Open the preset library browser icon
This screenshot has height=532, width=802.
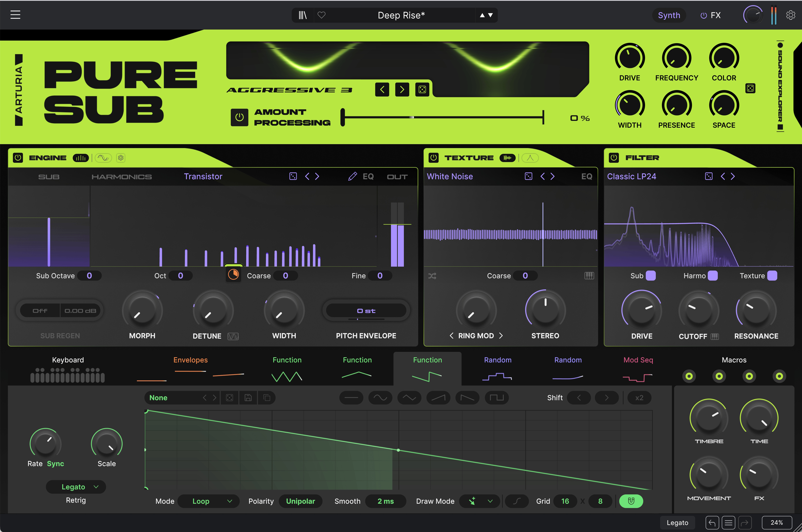click(302, 15)
